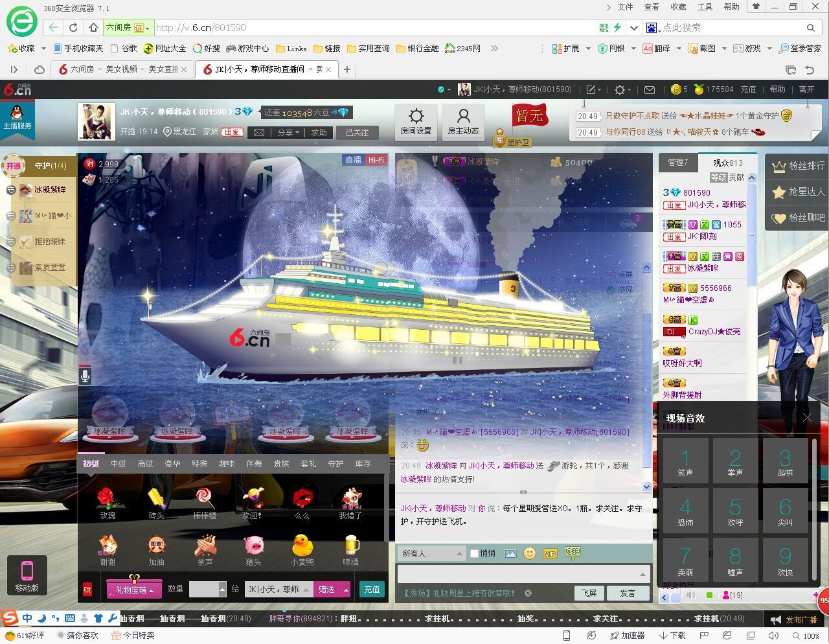Pick the 谢谢 thank-you gift
Screen dimensions: 829x644
(108, 546)
